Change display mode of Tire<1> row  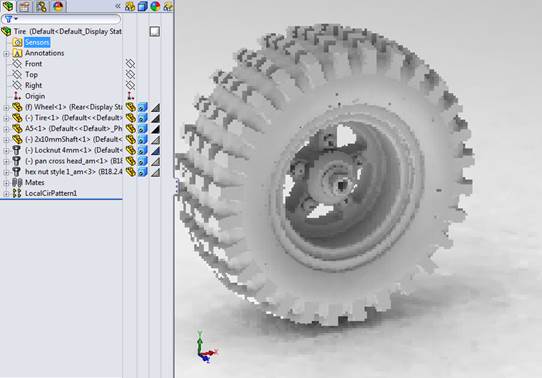[142, 118]
